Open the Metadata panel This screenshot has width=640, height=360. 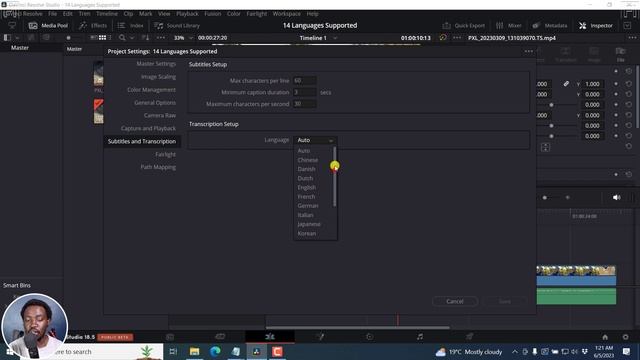(x=550, y=25)
